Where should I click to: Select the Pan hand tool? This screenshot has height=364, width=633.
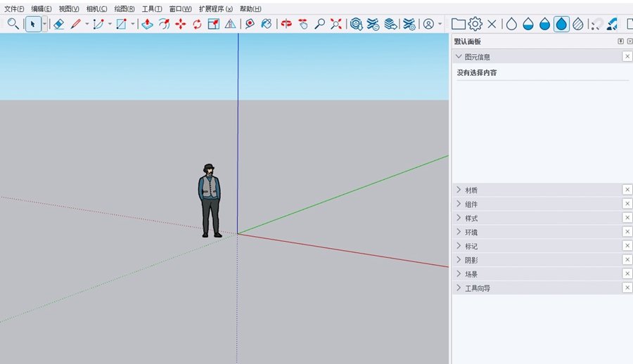tap(303, 24)
